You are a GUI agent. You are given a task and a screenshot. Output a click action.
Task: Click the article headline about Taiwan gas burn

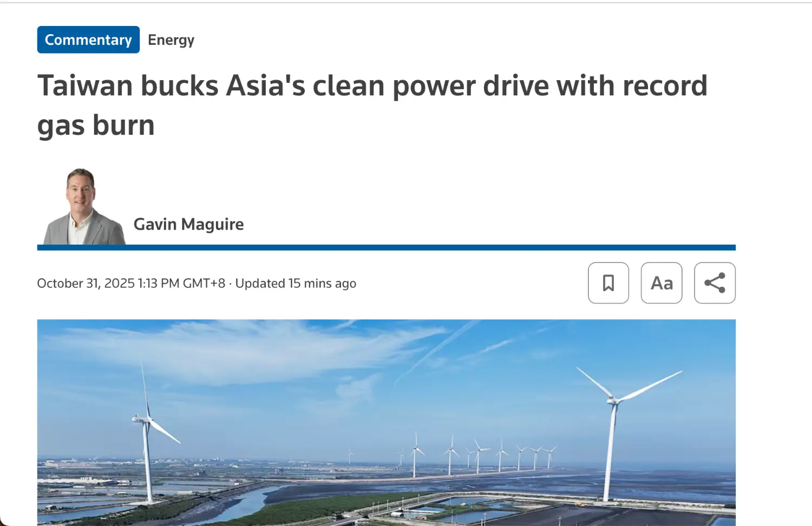[372, 105]
